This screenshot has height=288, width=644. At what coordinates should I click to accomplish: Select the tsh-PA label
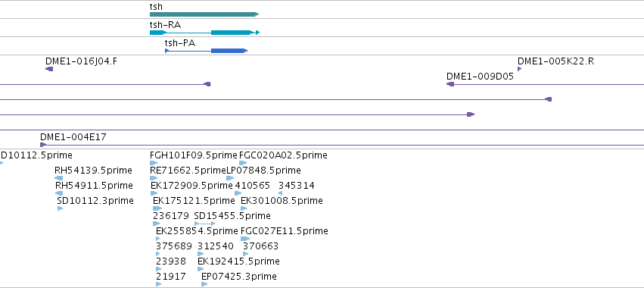click(180, 42)
